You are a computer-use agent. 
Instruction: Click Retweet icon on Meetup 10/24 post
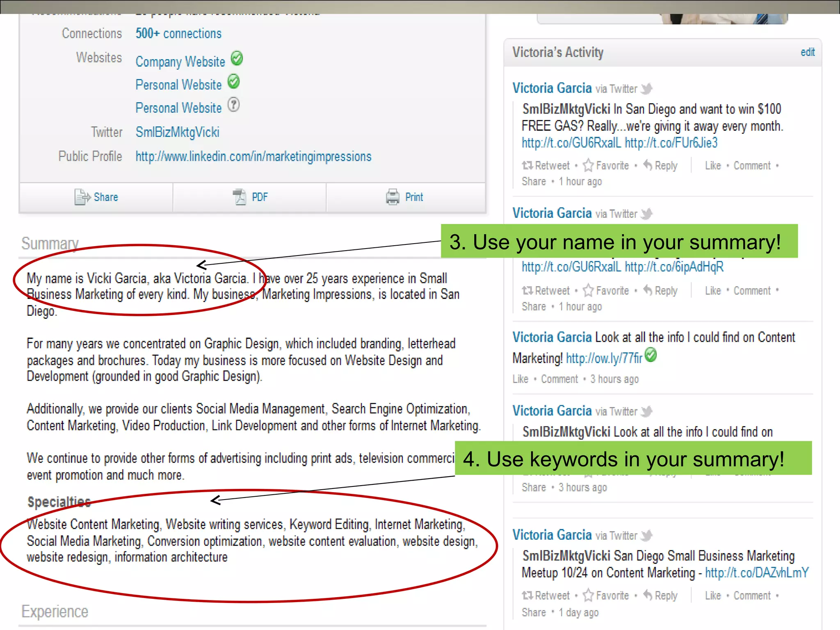tap(527, 595)
